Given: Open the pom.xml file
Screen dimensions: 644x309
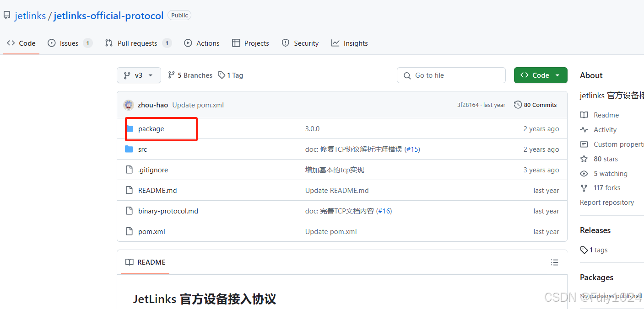Looking at the screenshot, I should [x=152, y=232].
